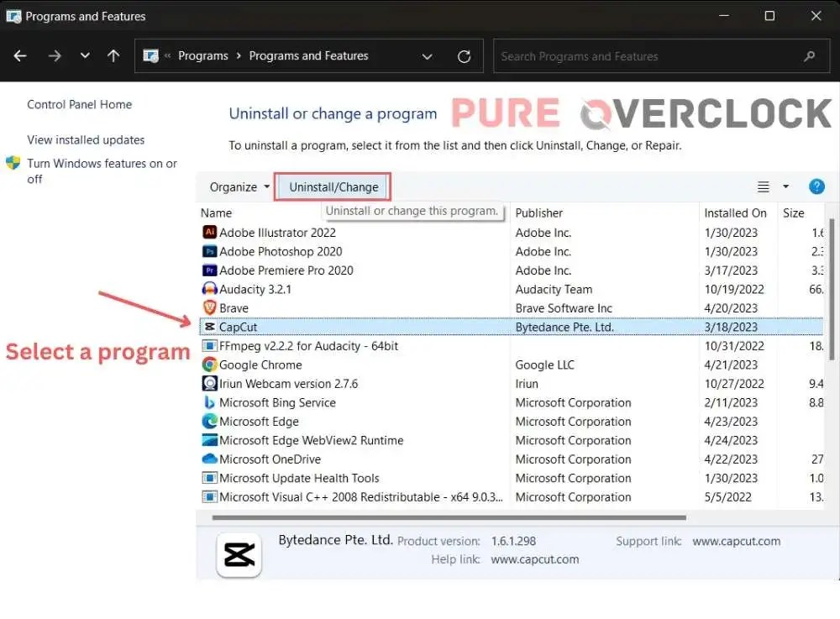Click the Microsoft OneDrive cloud icon
This screenshot has height=619, width=840.
(209, 459)
